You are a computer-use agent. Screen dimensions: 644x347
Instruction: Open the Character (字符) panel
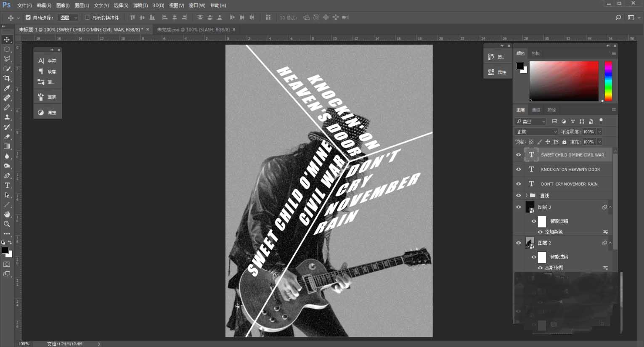[48, 61]
